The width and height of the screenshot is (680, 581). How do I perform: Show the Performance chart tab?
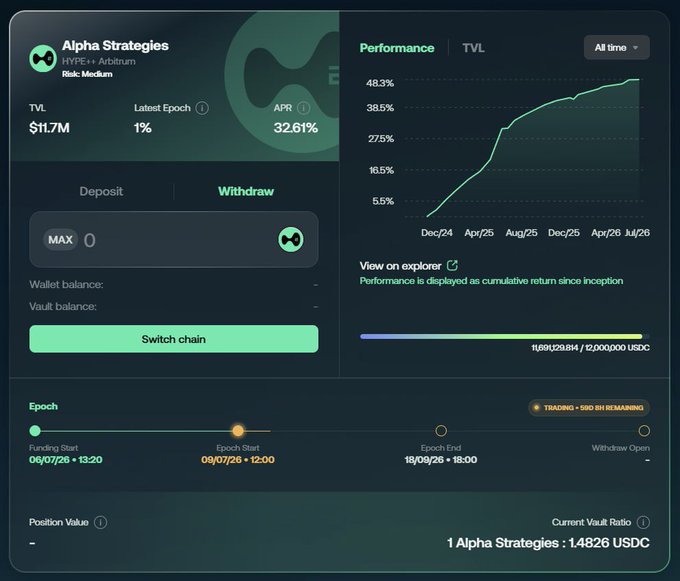point(397,48)
